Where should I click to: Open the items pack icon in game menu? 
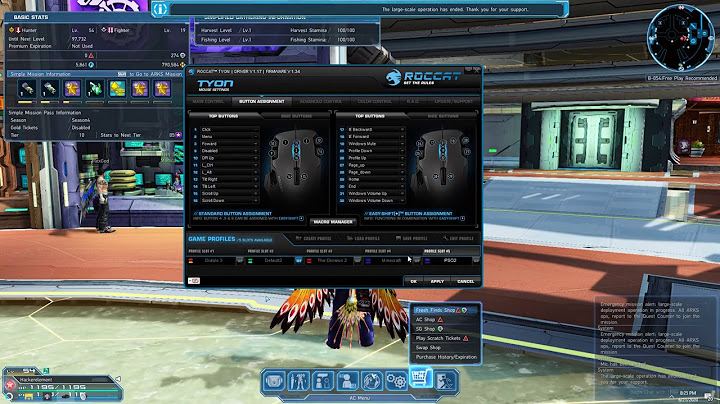coord(274,381)
